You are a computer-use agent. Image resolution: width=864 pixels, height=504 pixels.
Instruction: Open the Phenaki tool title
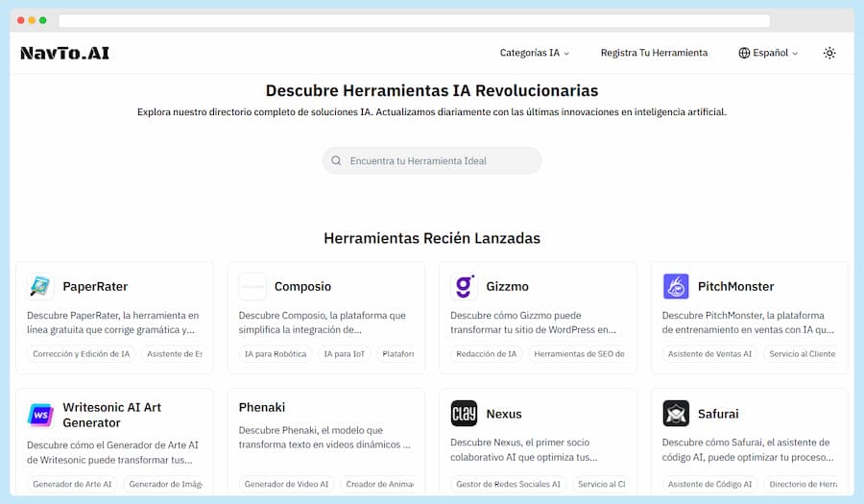click(x=262, y=407)
